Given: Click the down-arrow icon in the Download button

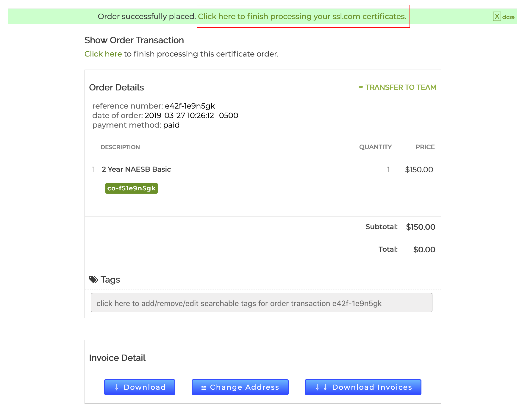Looking at the screenshot, I should (117, 387).
